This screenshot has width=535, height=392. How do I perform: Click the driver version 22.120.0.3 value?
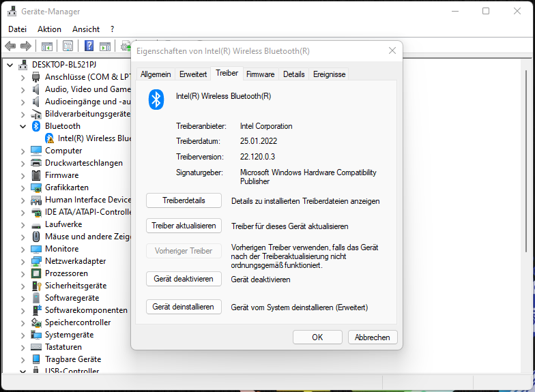(x=257, y=157)
